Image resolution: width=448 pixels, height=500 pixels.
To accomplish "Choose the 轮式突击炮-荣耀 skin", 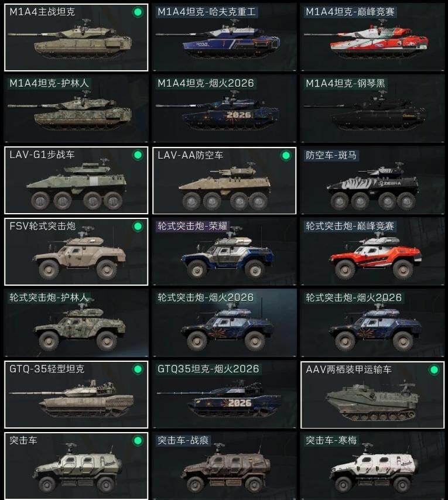I will (x=224, y=252).
